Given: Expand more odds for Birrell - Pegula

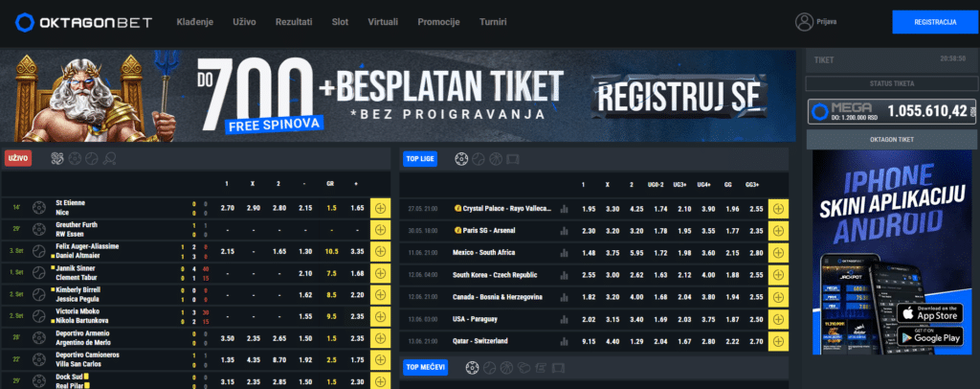Looking at the screenshot, I should tap(380, 294).
